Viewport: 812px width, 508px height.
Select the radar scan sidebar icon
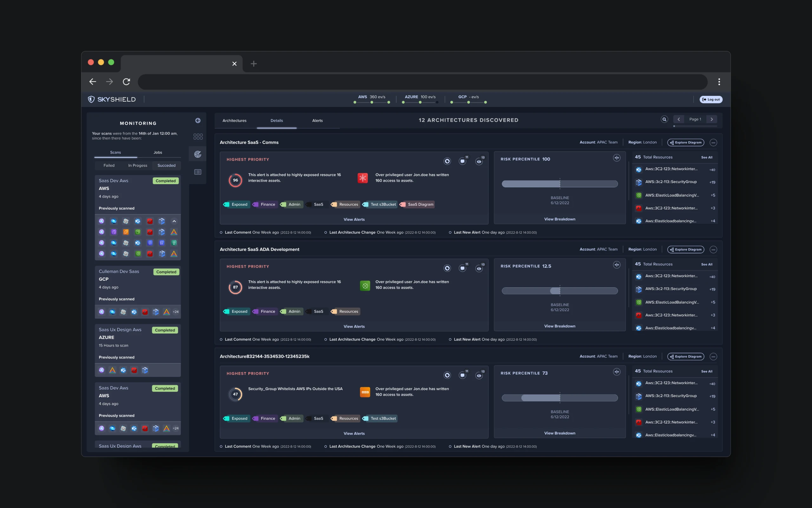coord(198,154)
